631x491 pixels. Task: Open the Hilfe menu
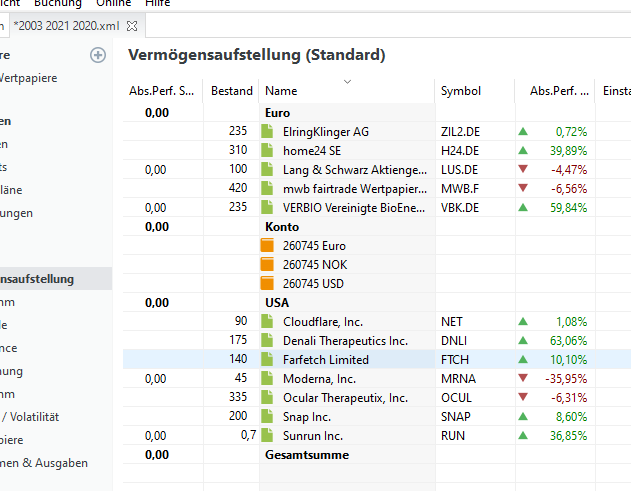[158, 4]
